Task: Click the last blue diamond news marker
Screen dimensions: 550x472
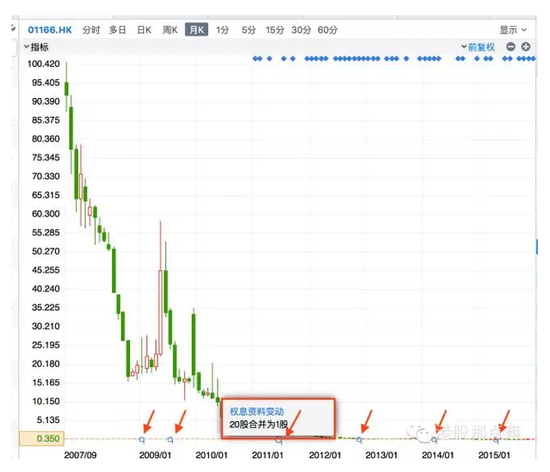Action: tap(533, 59)
